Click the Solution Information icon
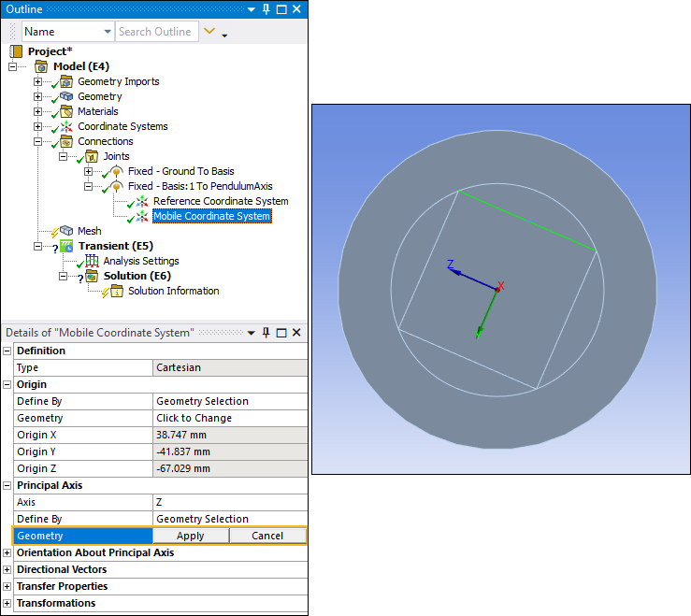 [117, 291]
